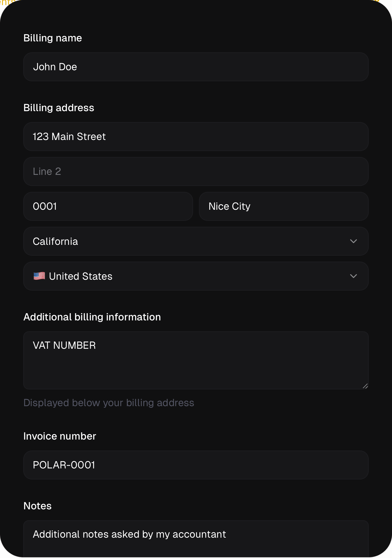The height and width of the screenshot is (558, 392).
Task: Click the chevron arrow beside United States
Action: coord(353,276)
